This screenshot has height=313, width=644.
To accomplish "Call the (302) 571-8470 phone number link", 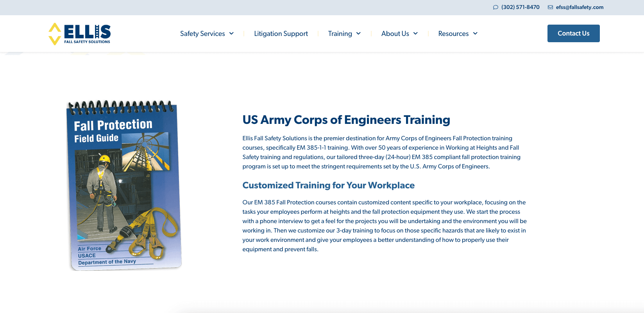I will [520, 7].
